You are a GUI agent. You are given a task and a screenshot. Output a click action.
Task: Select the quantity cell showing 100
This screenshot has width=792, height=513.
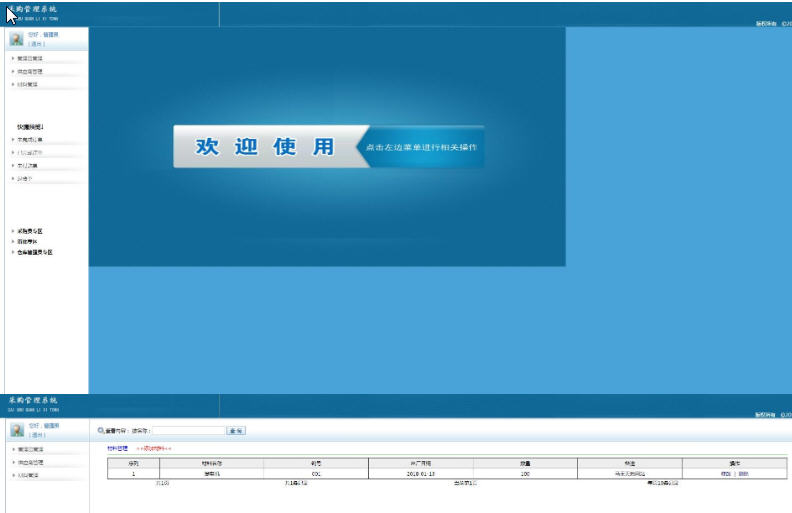click(x=525, y=474)
